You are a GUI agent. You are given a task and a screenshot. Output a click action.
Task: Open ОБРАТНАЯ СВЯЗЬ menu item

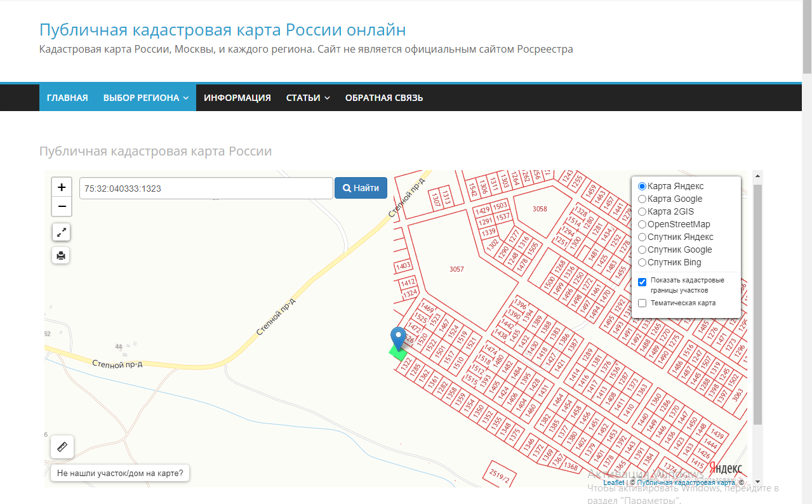(x=384, y=98)
